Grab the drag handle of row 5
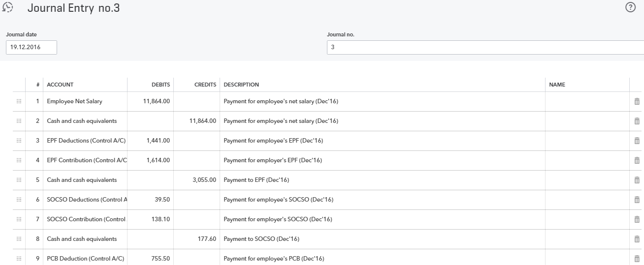 point(19,180)
